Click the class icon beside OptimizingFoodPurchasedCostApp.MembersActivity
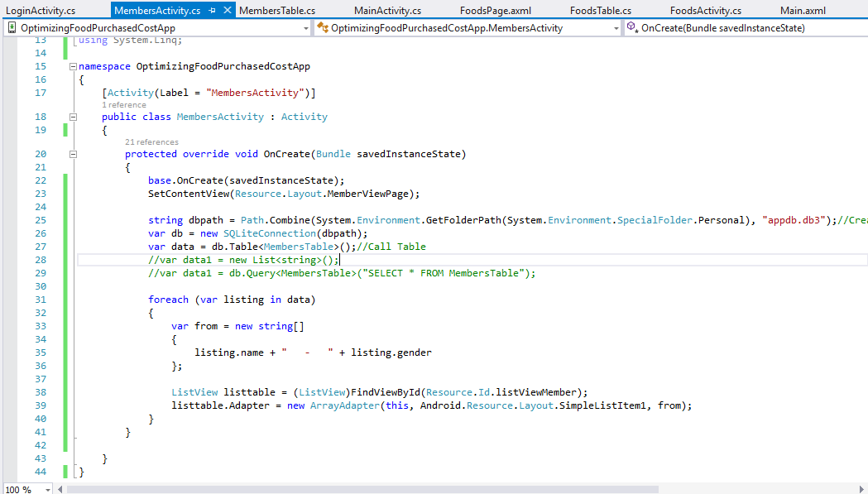The height and width of the screenshot is (494, 868). [x=322, y=27]
